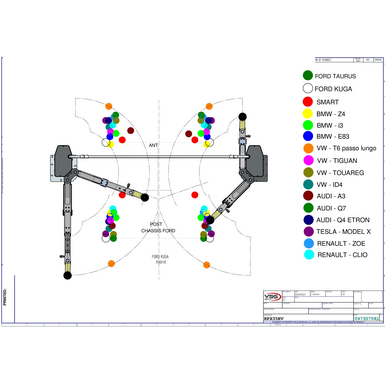Click the 'ANT' label in the drawing

click(x=153, y=145)
